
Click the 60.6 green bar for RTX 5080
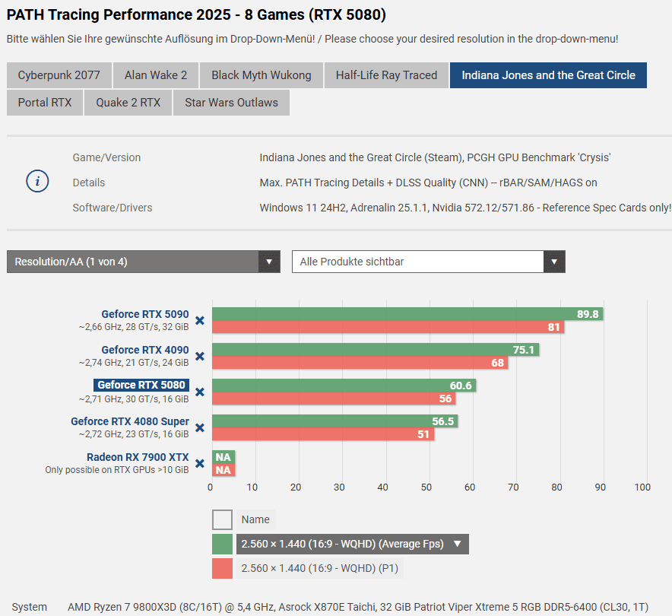[344, 386]
